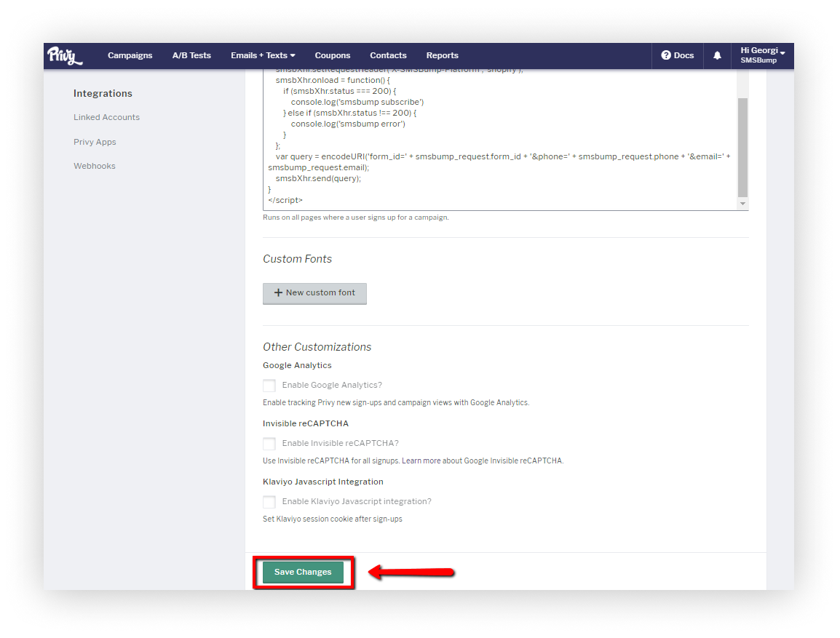Navigate to Contacts
The width and height of the screenshot is (840, 638).
point(389,56)
